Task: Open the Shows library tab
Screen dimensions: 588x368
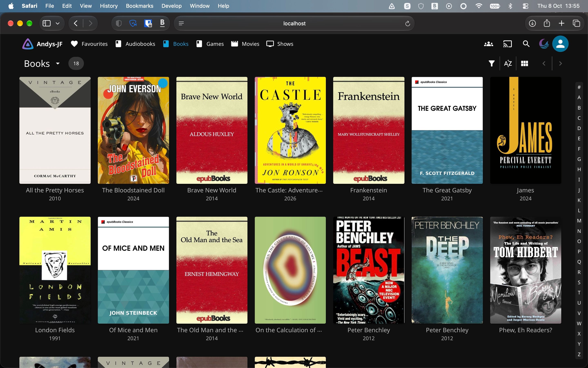Action: point(280,44)
